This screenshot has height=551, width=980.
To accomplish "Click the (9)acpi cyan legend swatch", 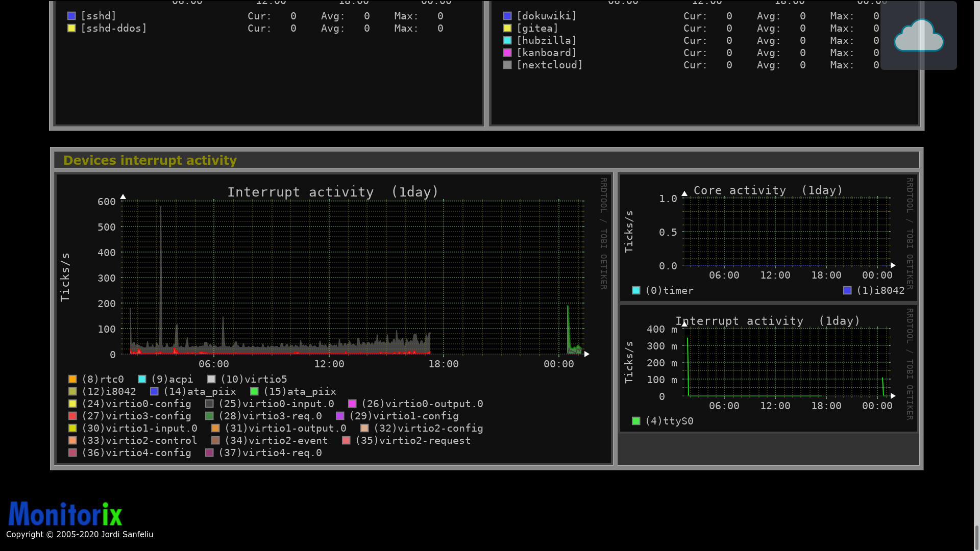I will (142, 379).
